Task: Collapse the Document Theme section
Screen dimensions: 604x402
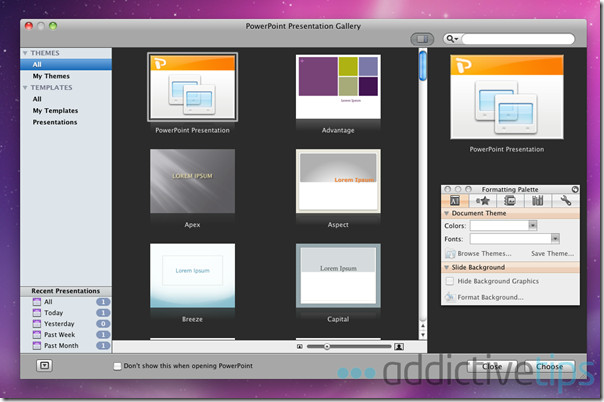Action: (x=447, y=213)
